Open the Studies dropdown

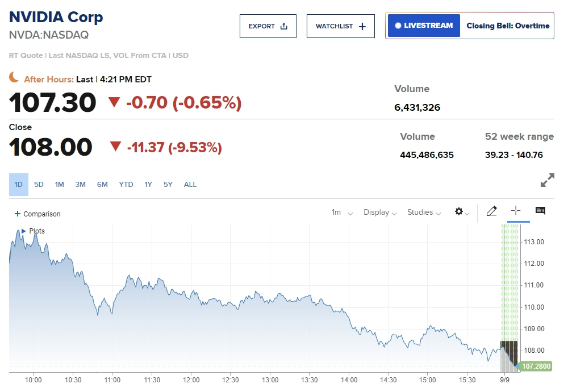pos(424,212)
